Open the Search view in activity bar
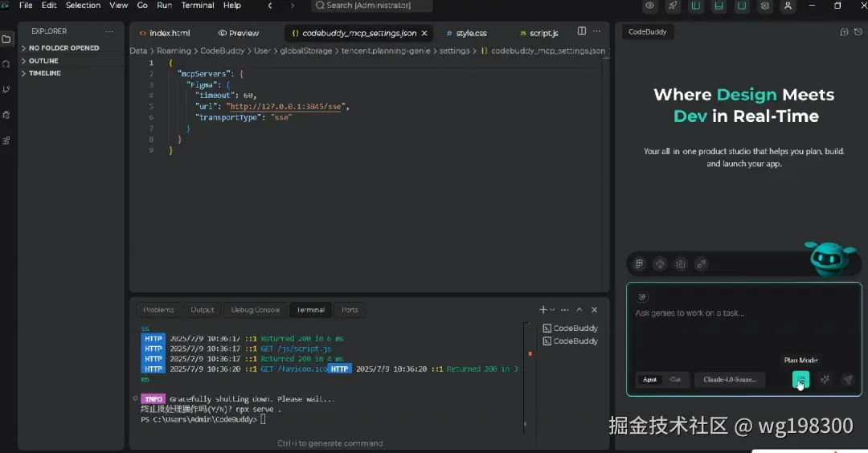This screenshot has height=453, width=868. (x=6, y=65)
